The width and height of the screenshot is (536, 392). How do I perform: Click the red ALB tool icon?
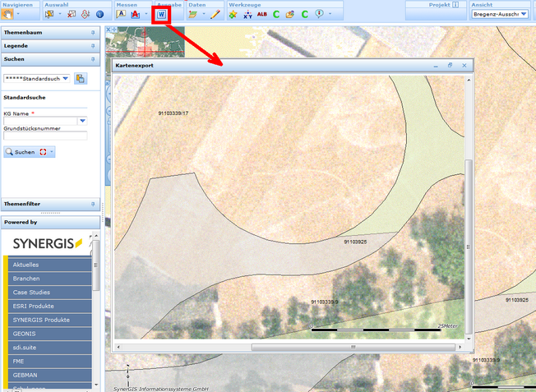click(x=261, y=14)
